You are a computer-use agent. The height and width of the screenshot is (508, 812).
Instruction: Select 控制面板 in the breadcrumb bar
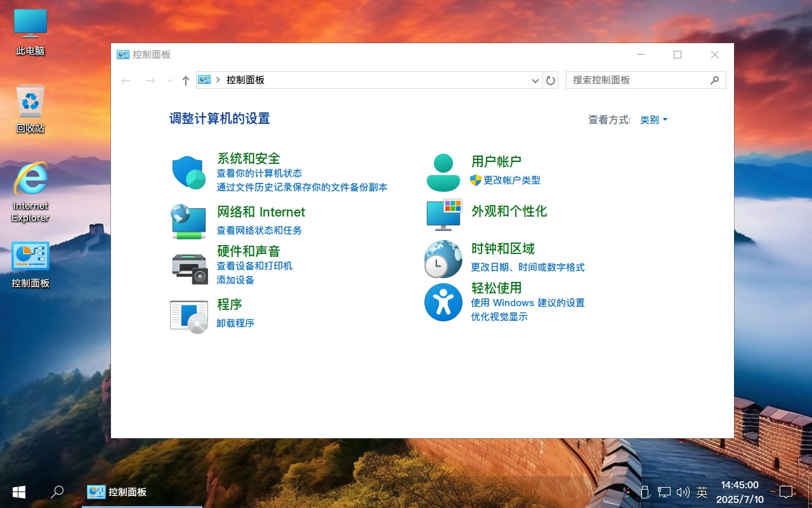(244, 81)
